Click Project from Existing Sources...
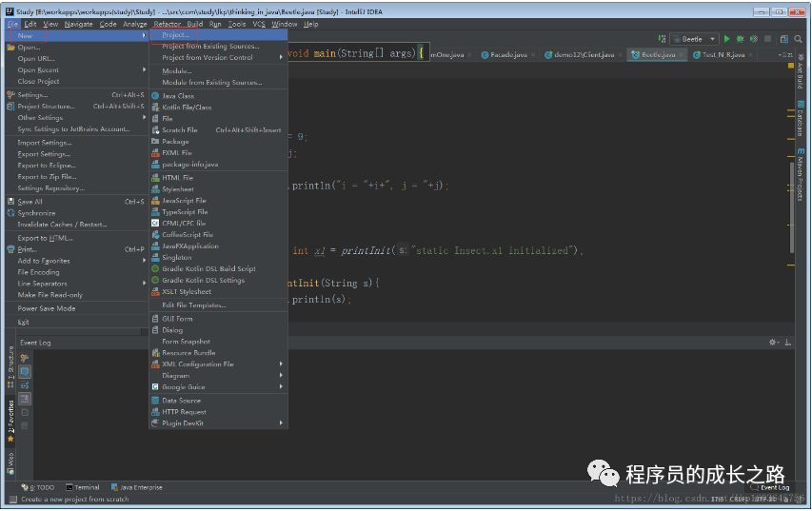This screenshot has width=812, height=511. click(x=218, y=46)
